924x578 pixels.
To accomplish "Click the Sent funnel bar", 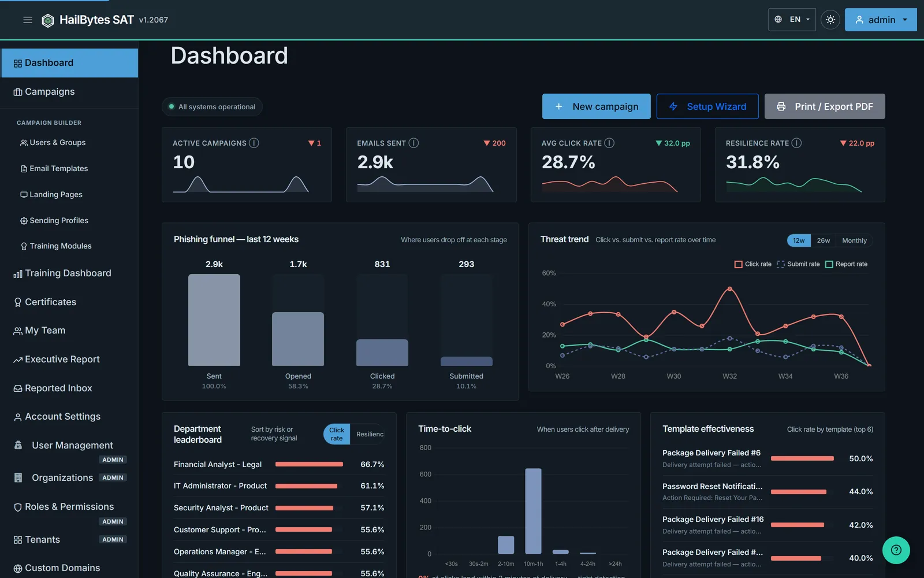I will tap(214, 320).
